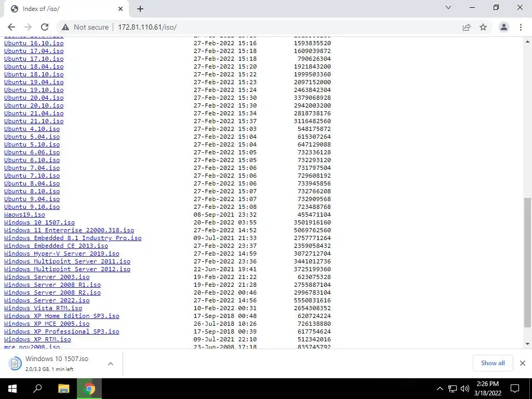Open network status tray icon
Viewport: 532px width, 399px height.
[x=453, y=389]
